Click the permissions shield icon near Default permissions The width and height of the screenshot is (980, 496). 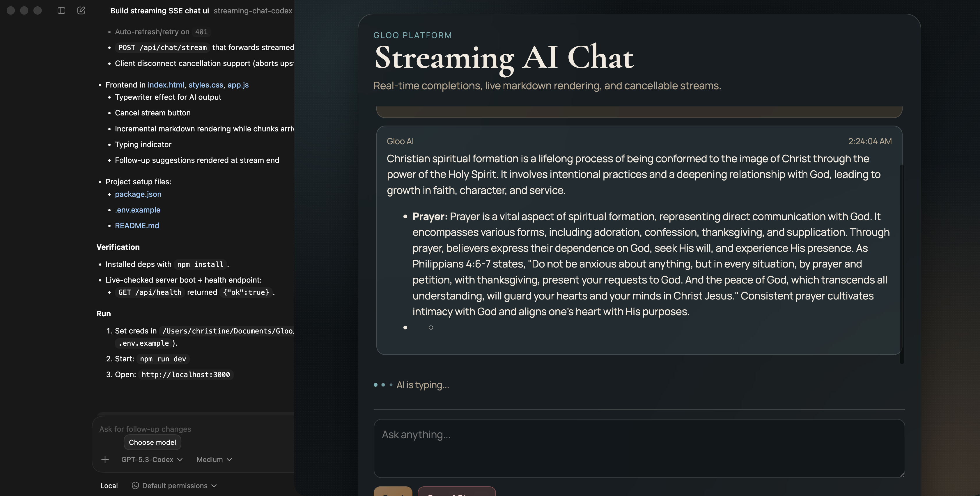tap(135, 485)
